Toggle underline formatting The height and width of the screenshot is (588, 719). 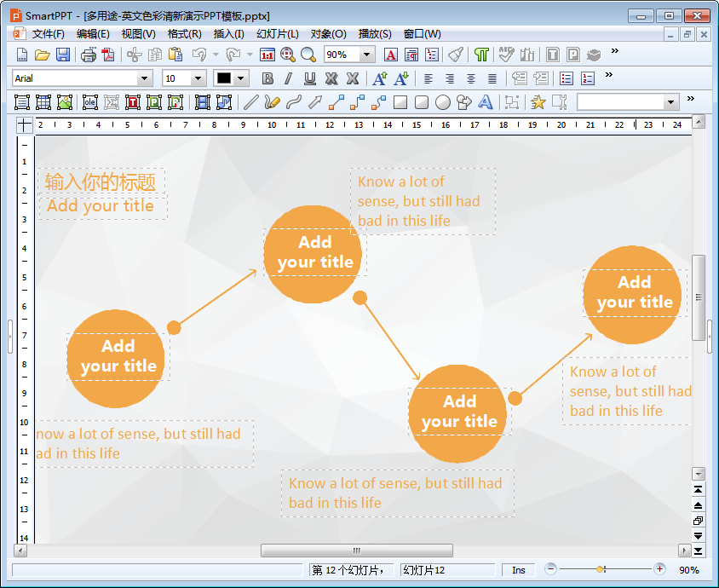pos(310,78)
